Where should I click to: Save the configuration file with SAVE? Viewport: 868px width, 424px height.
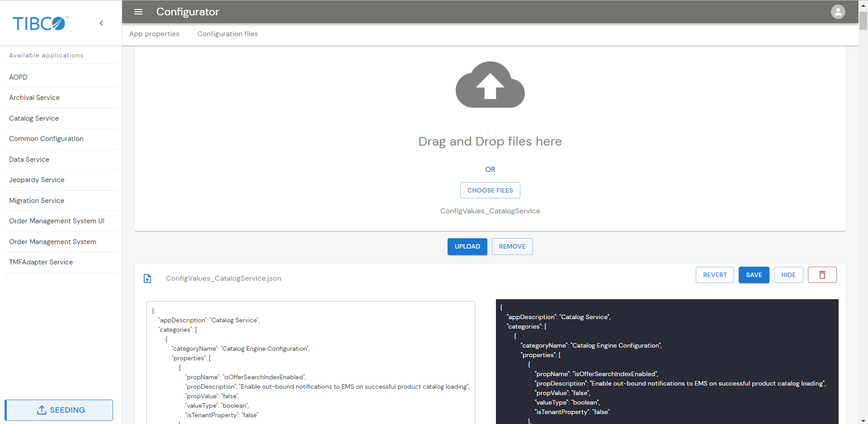pos(754,275)
